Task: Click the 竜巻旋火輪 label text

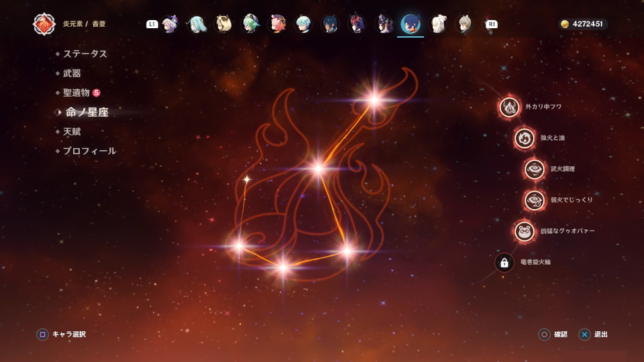Action: pos(535,262)
